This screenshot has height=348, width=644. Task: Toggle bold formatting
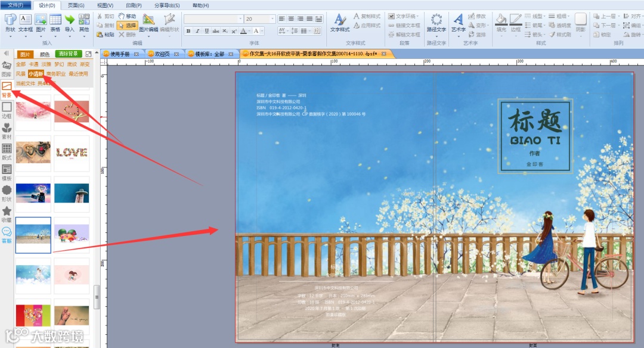188,31
